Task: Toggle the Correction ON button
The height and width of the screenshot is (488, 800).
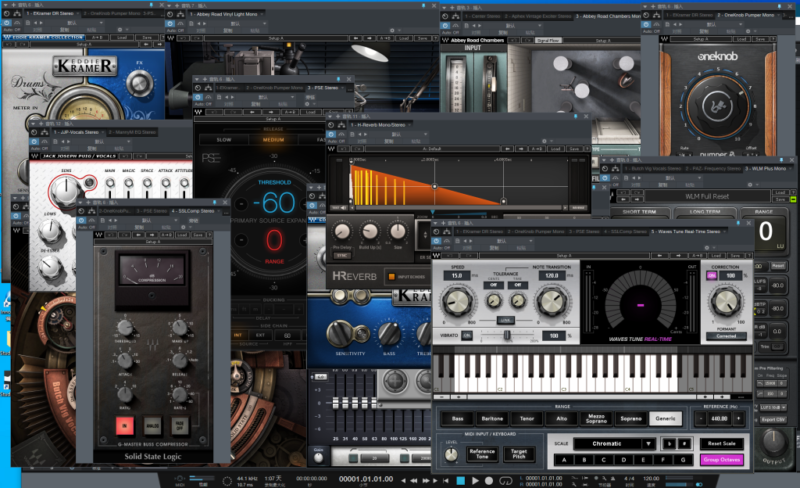Action: click(x=714, y=275)
